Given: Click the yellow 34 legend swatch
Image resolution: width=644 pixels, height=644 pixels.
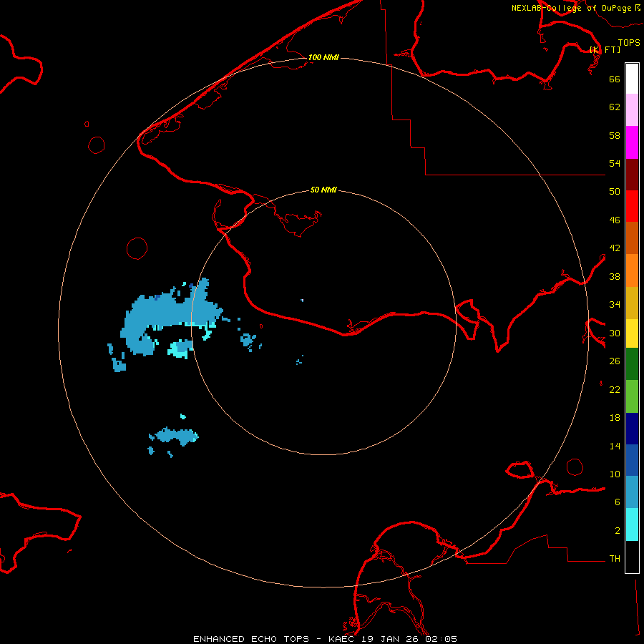Looking at the screenshot, I should coord(632,333).
